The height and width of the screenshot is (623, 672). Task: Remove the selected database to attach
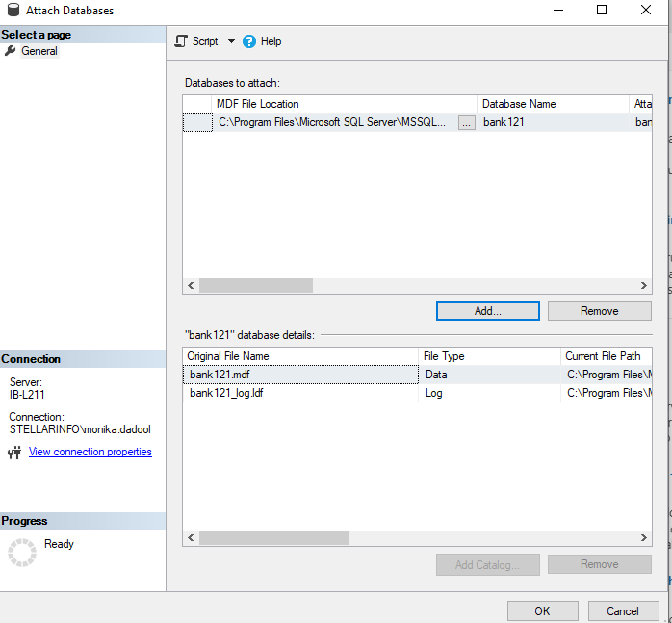point(599,311)
